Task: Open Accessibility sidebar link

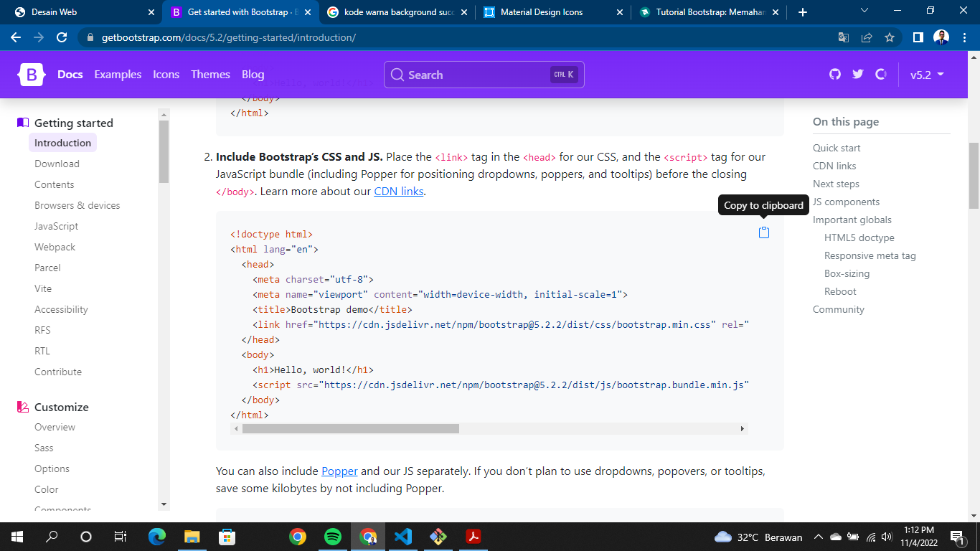Action: (61, 309)
